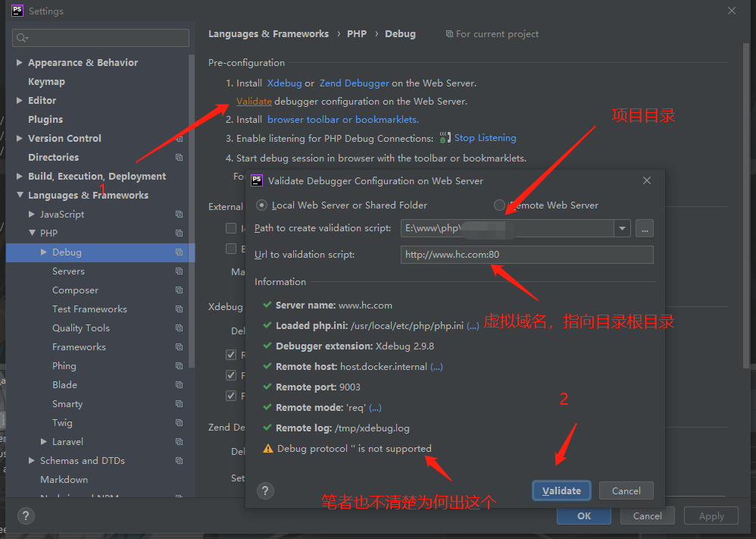Click project-level icon beside Servers row
This screenshot has width=756, height=539.
click(180, 271)
